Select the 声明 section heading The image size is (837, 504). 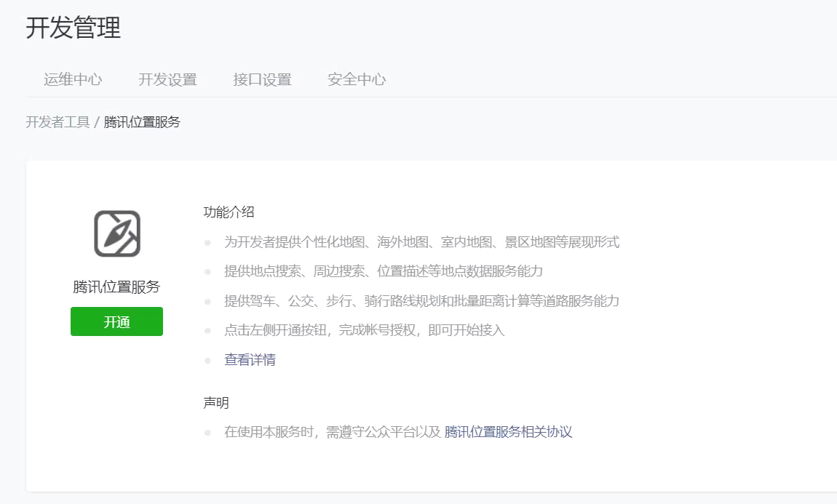216,403
